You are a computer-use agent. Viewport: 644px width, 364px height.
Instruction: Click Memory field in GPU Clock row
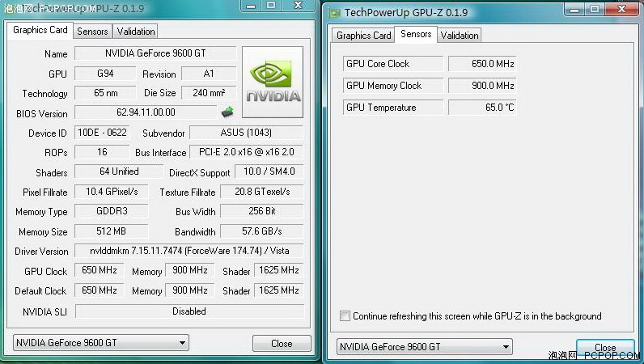[x=190, y=270]
